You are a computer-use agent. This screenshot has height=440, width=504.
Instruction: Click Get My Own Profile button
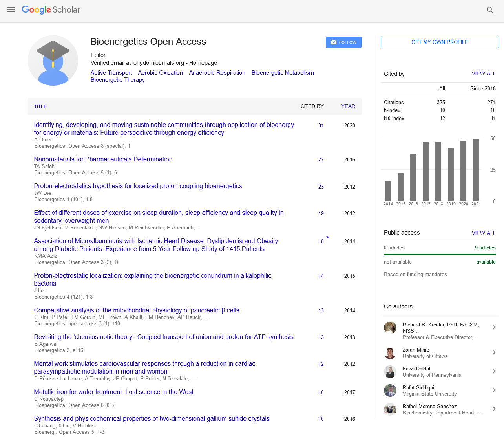pos(440,42)
